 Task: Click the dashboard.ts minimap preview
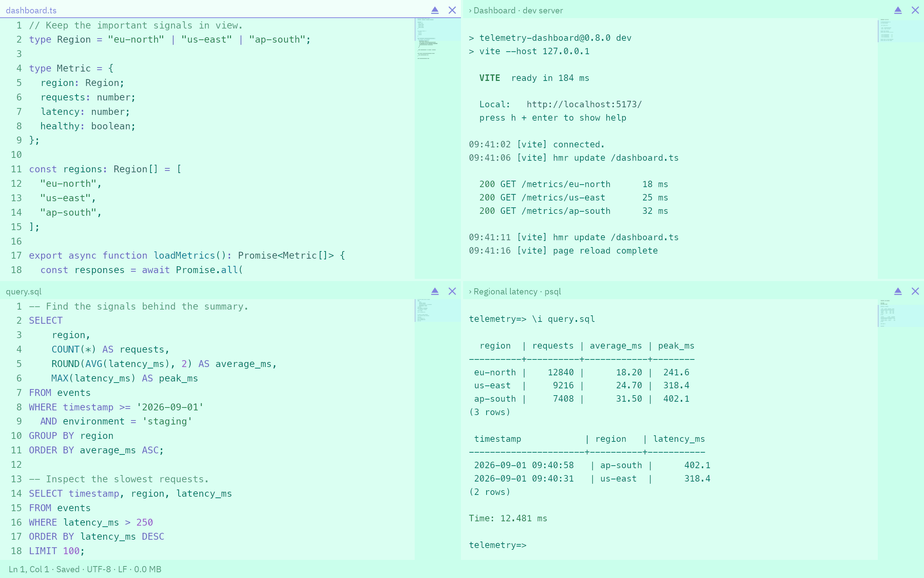[x=437, y=148]
